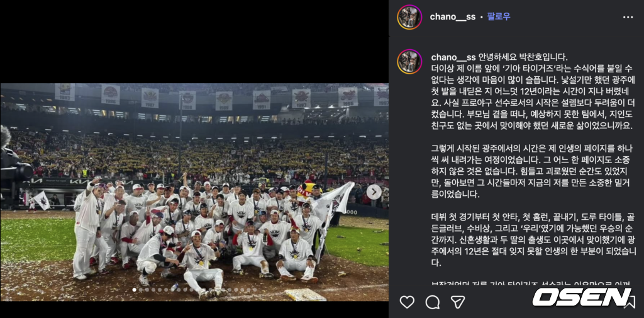Open profile avatar beside caption text
Image resolution: width=644 pixels, height=318 pixels.
click(x=409, y=61)
